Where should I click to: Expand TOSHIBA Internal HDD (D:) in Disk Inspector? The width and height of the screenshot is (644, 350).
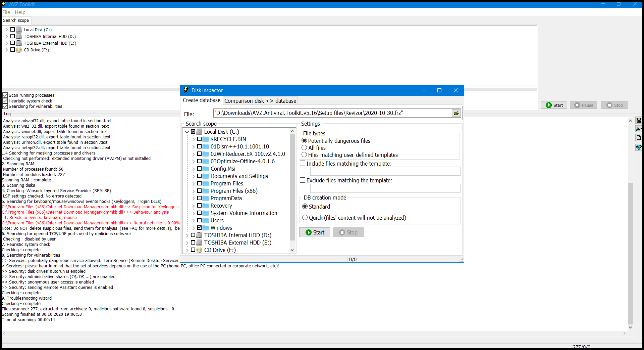pyautogui.click(x=187, y=235)
